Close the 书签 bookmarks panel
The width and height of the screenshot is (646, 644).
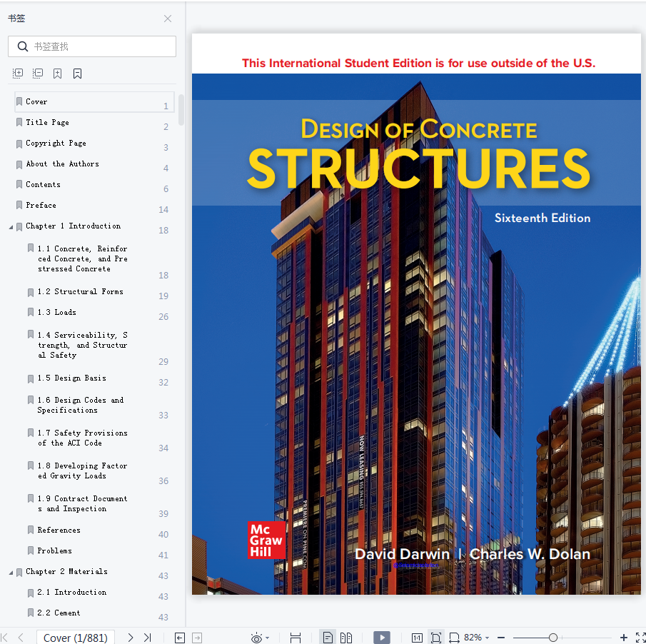(x=168, y=19)
